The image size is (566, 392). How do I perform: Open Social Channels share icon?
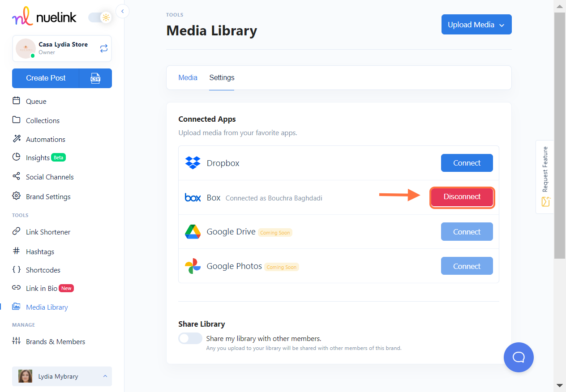tap(17, 176)
